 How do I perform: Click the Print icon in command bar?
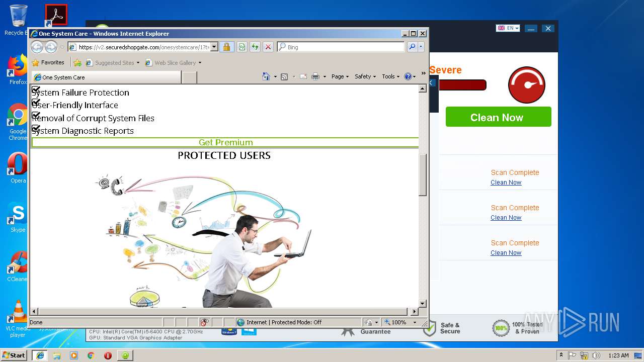click(315, 76)
